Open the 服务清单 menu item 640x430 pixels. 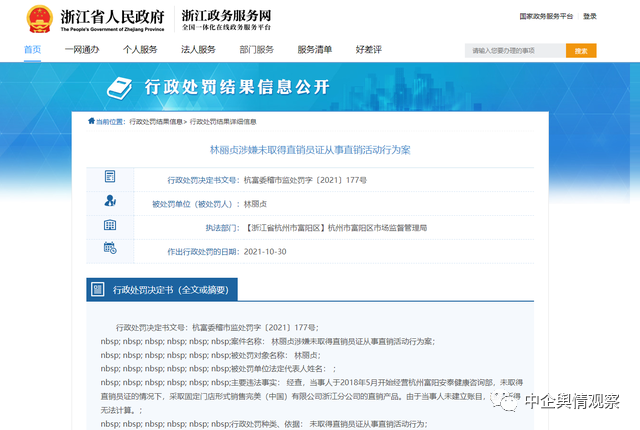point(314,50)
